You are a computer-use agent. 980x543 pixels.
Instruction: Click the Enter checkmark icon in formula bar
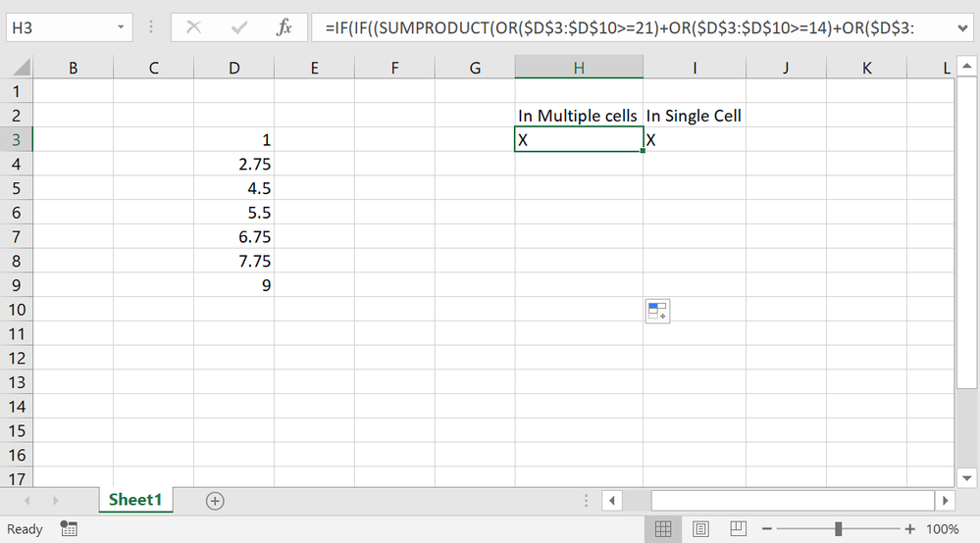click(x=238, y=27)
